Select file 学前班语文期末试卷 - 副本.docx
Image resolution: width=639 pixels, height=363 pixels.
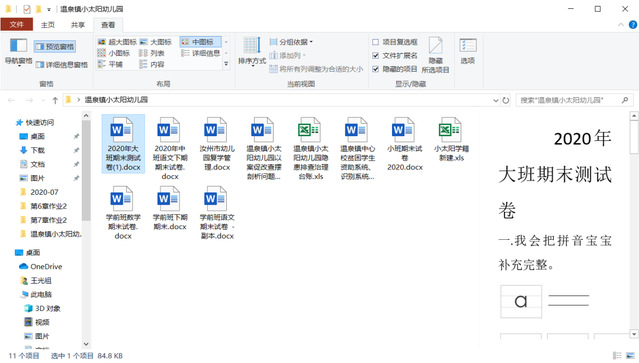coord(217,213)
